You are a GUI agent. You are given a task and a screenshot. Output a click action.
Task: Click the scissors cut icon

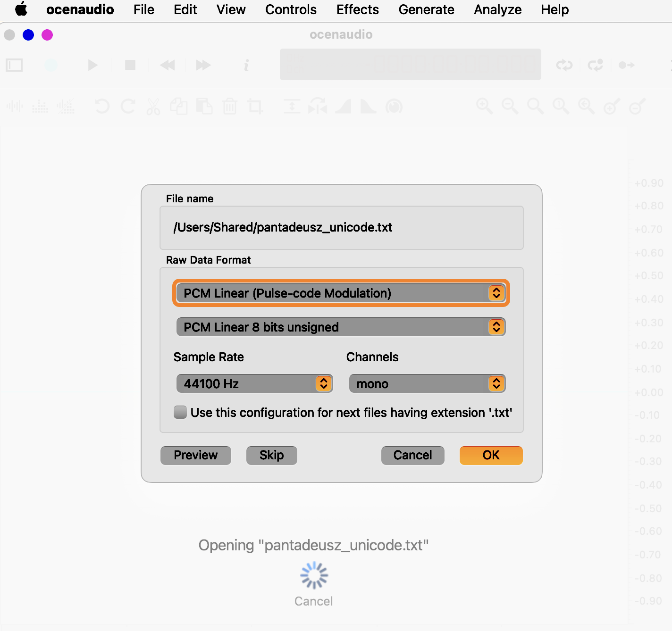click(153, 107)
